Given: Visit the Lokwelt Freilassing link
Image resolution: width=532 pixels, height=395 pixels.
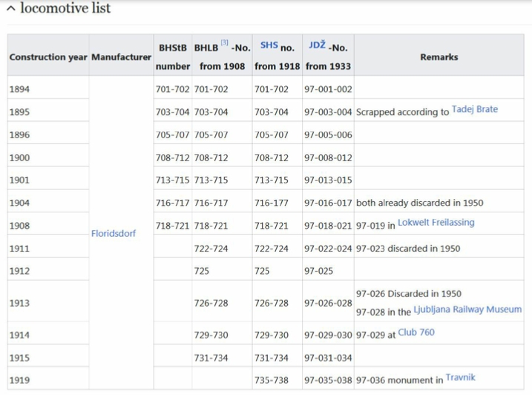Looking at the screenshot, I should tap(436, 222).
